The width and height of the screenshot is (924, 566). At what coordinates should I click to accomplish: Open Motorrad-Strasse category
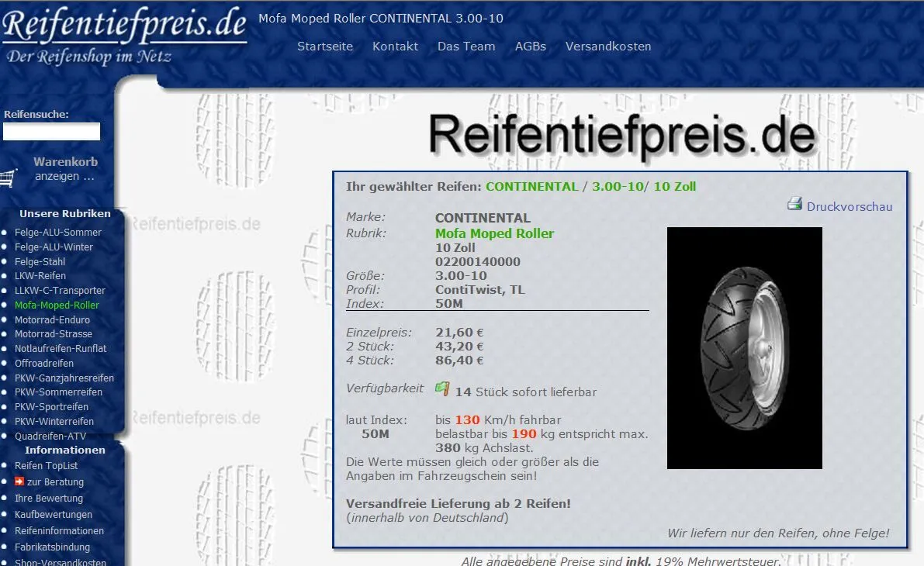point(53,334)
